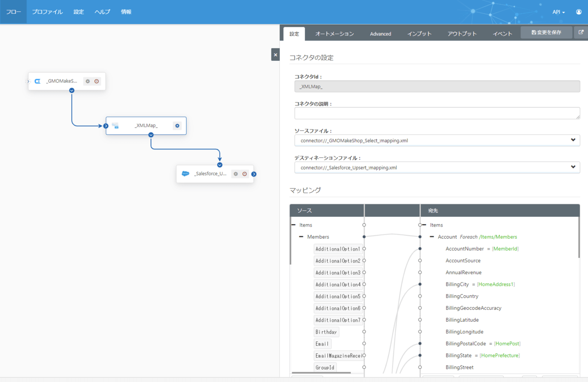The width and height of the screenshot is (588, 382).
Task: Switch to the イベント tab
Action: pyautogui.click(x=503, y=34)
